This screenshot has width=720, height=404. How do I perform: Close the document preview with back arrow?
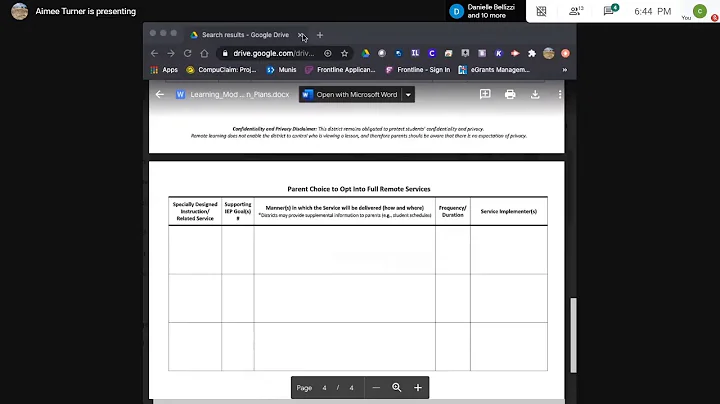[x=159, y=95]
